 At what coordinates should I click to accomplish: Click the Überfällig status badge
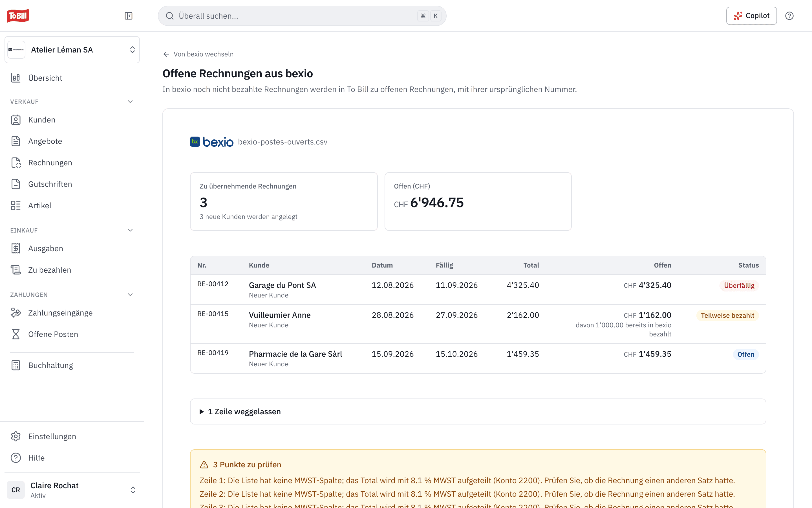[x=739, y=286]
